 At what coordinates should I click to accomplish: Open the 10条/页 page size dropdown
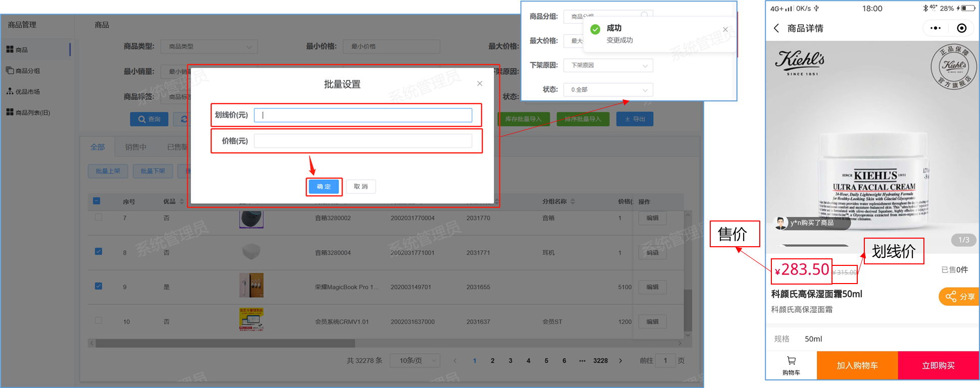[x=415, y=361]
